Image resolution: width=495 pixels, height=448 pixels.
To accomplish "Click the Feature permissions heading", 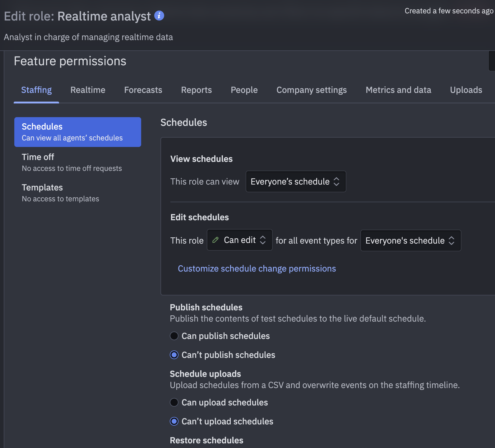I will pos(70,61).
